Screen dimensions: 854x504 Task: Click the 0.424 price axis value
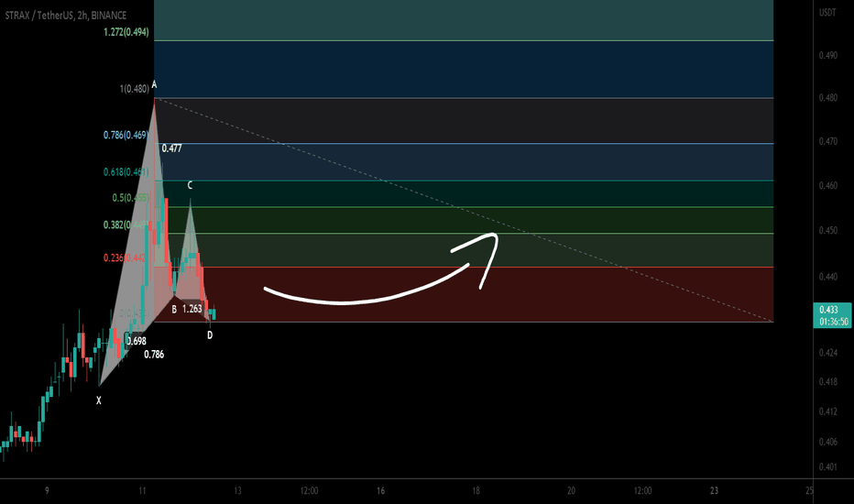pyautogui.click(x=827, y=353)
